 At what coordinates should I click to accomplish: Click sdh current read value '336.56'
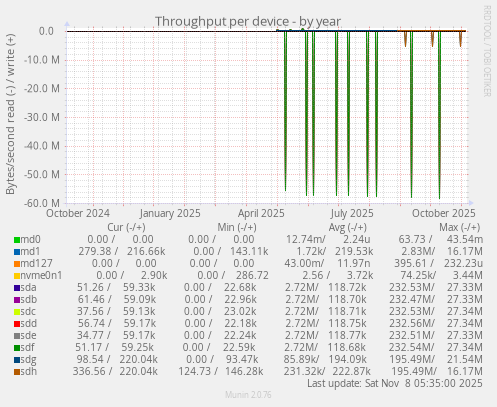[89, 371]
